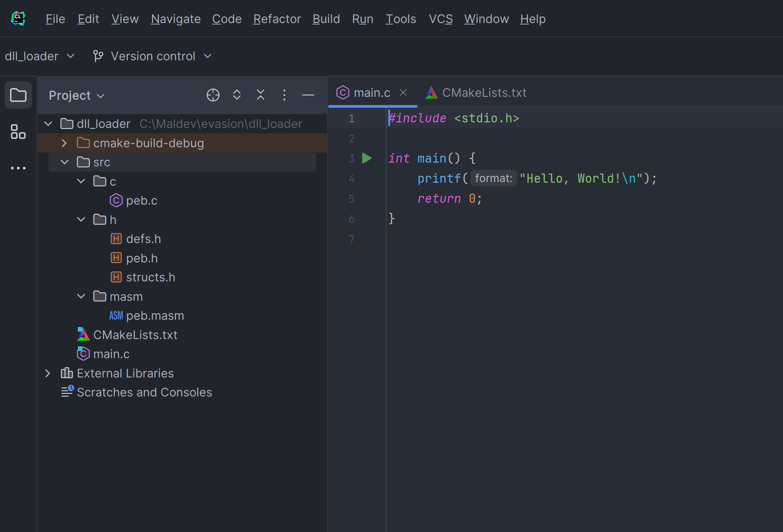This screenshot has height=532, width=783.
Task: Click the green Run gutter icon beside main
Action: click(367, 158)
